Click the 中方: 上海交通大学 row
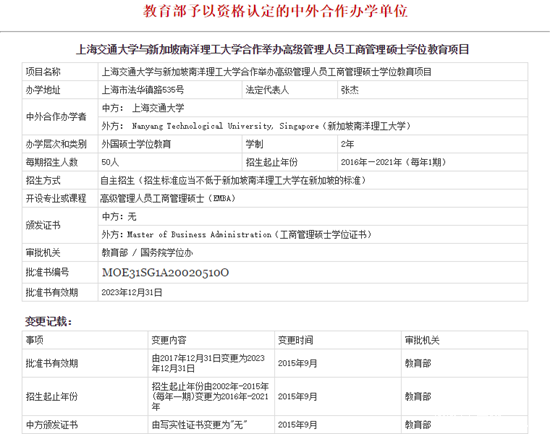Image resolution: width=550 pixels, height=434 pixels. [313, 108]
